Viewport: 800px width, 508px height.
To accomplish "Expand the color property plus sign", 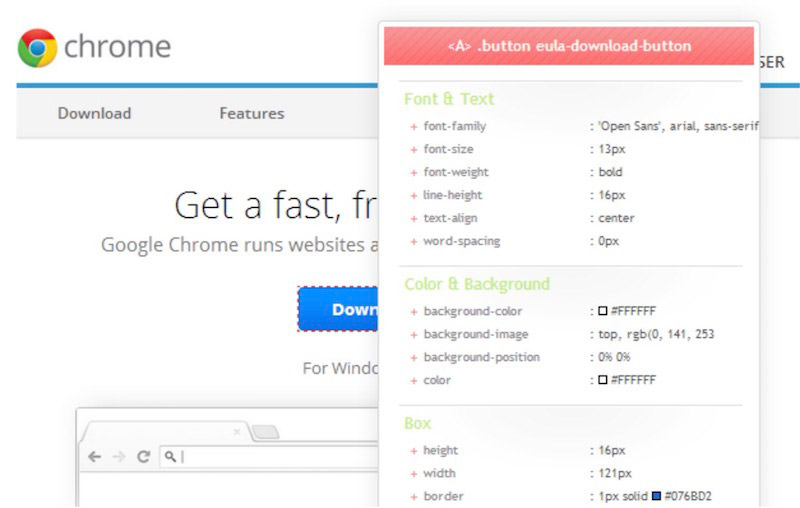I will click(414, 380).
